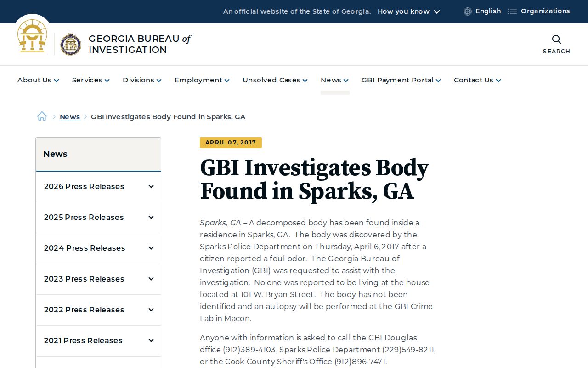588x368 pixels.
Task: Click the article headline GBI Investigates Body
Action: [x=314, y=179]
